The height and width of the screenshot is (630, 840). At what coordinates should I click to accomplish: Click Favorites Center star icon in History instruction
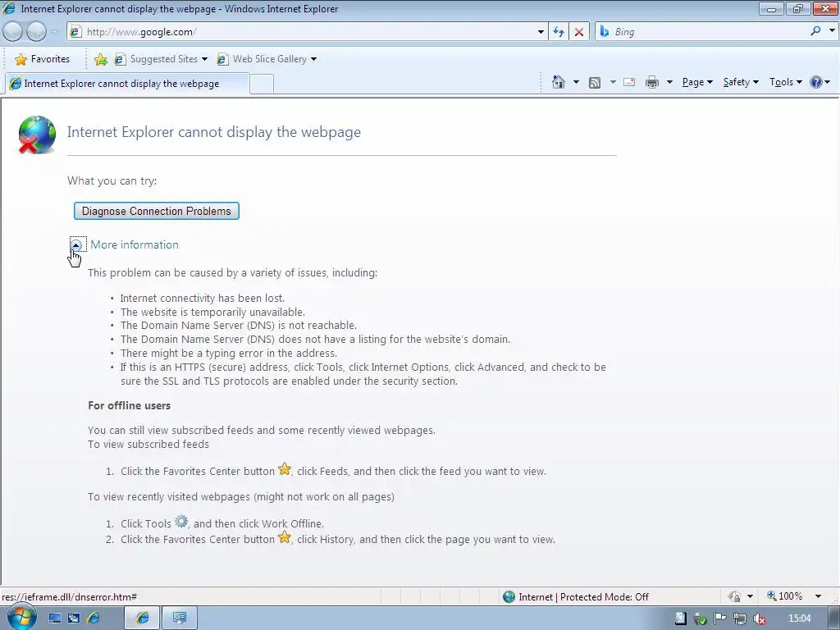pos(285,536)
